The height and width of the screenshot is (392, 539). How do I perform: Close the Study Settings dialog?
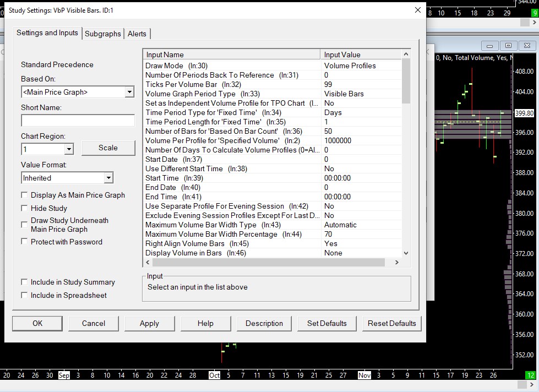[x=418, y=10]
